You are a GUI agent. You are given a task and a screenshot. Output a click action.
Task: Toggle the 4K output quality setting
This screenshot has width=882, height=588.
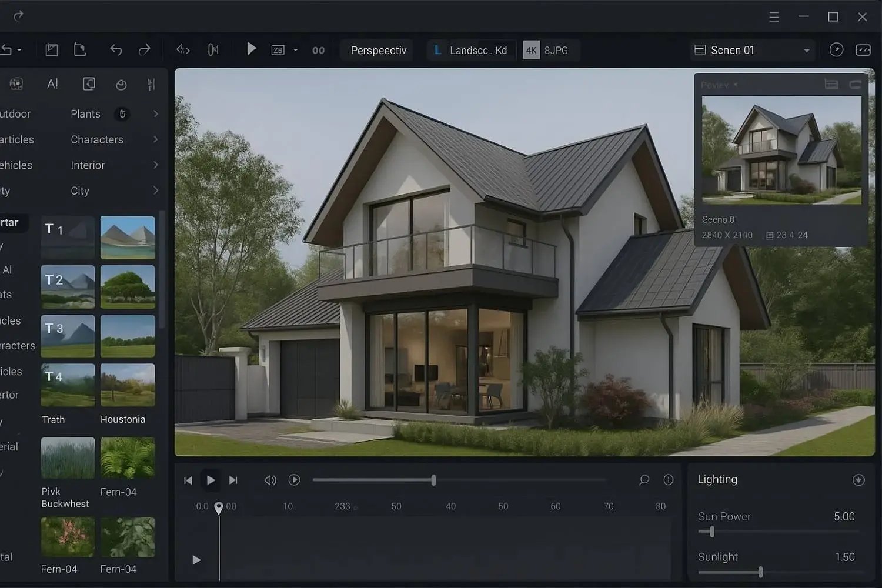click(x=531, y=50)
